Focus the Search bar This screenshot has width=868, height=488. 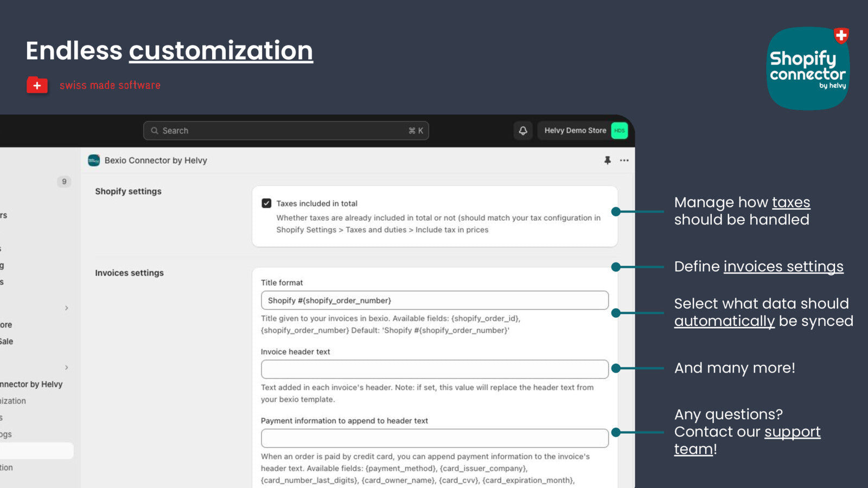286,131
